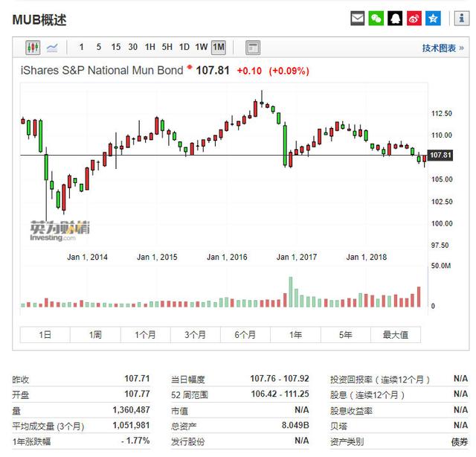Switch chart to candlestick view
476x457 pixels.
[x=33, y=48]
